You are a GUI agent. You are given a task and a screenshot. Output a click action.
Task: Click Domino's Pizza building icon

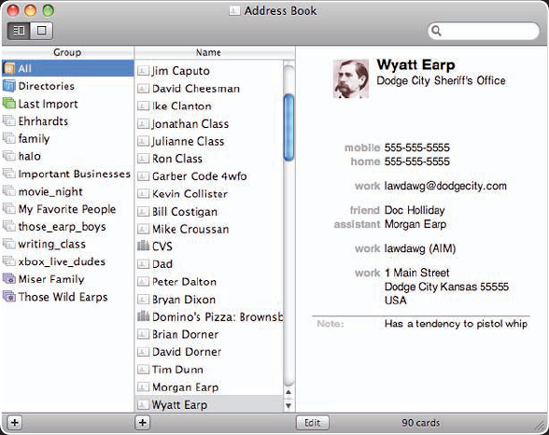(143, 316)
